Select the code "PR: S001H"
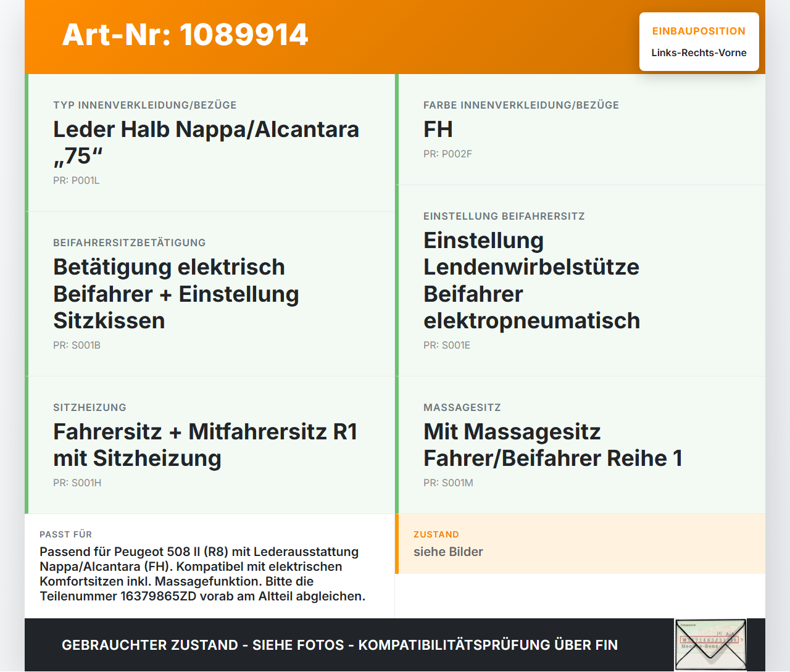 pos(77,483)
